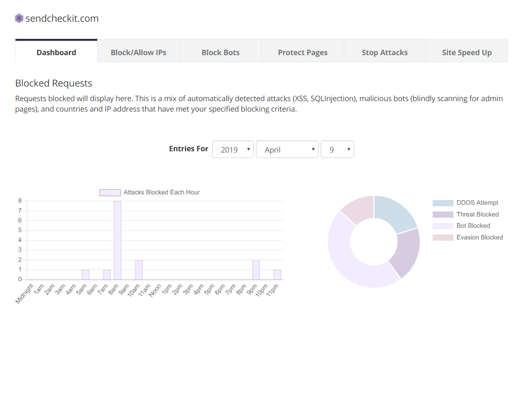Open the Dashboard tab
The width and height of the screenshot is (532, 397).
point(56,52)
